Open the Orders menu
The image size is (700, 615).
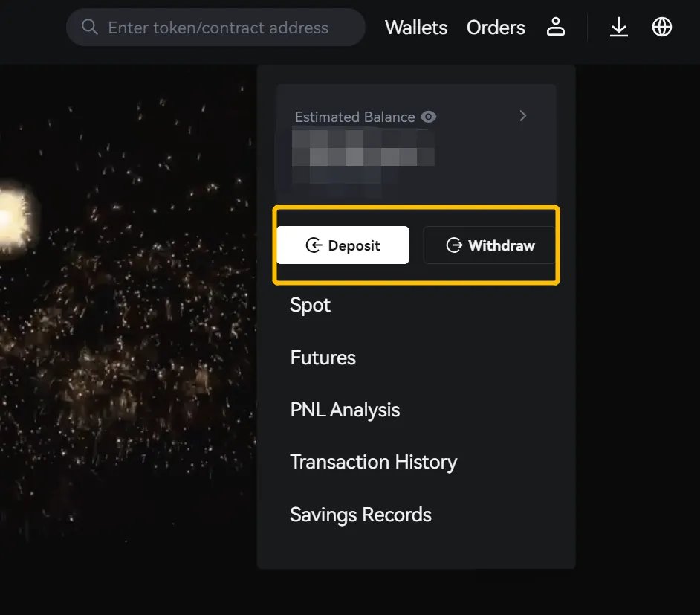click(496, 28)
